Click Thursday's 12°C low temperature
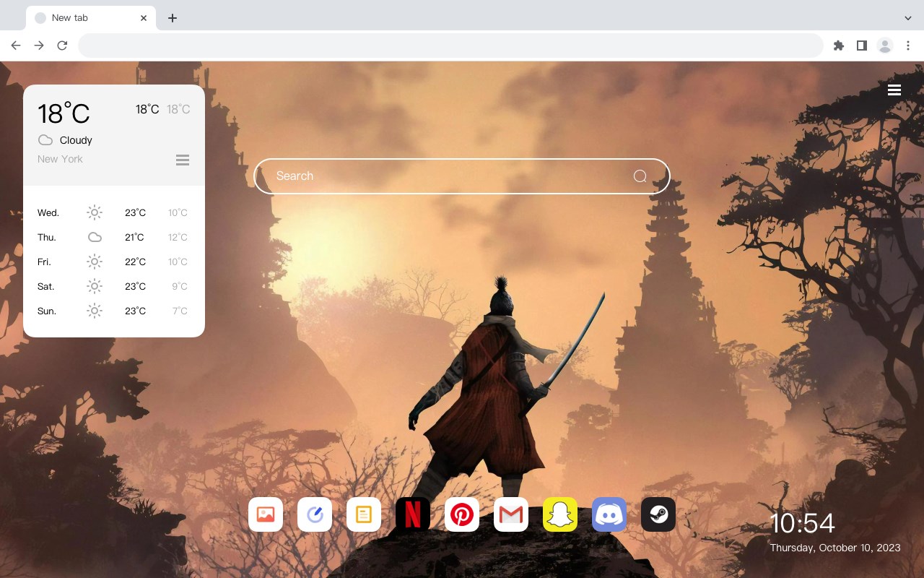924x578 pixels. [178, 237]
